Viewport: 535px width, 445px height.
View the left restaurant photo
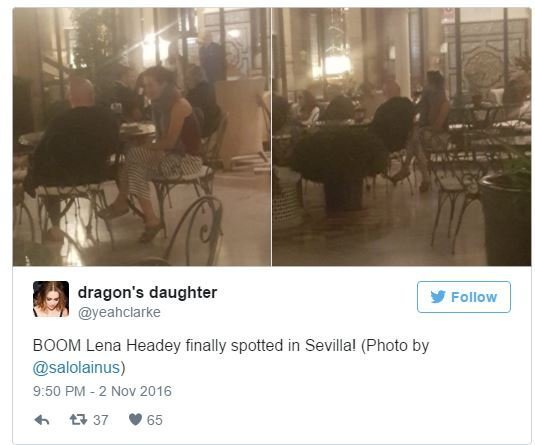[142, 137]
